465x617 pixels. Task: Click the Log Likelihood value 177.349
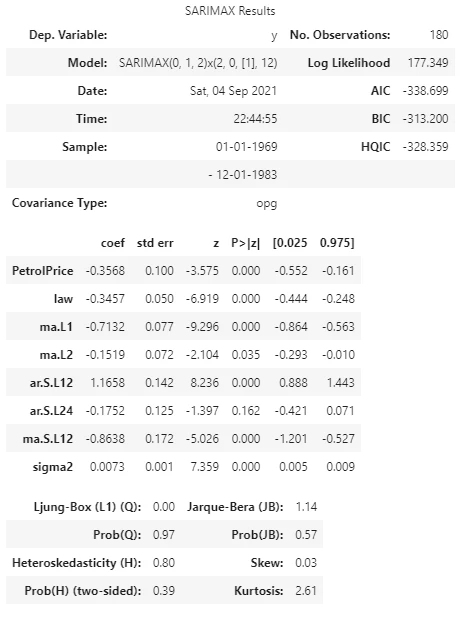pos(428,63)
